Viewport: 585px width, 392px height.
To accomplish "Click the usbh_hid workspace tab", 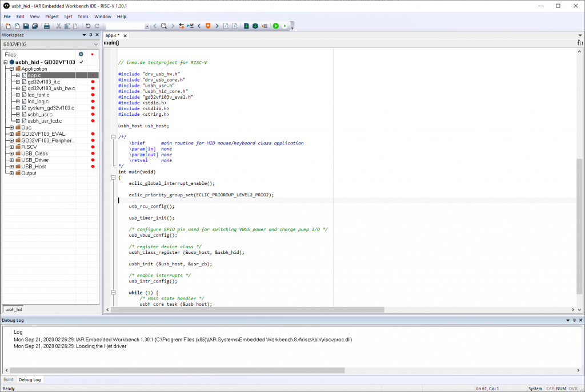I will [x=14, y=309].
